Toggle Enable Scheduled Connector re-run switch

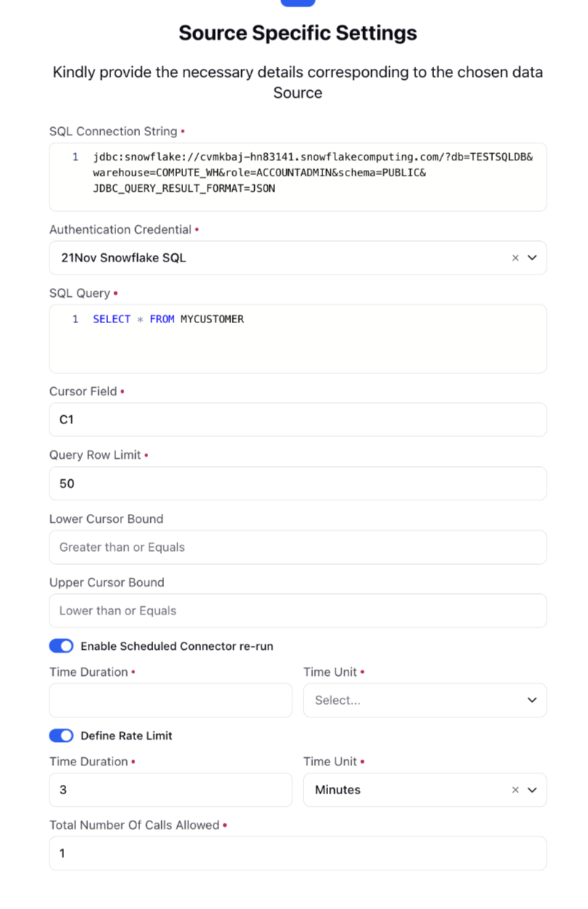click(62, 646)
